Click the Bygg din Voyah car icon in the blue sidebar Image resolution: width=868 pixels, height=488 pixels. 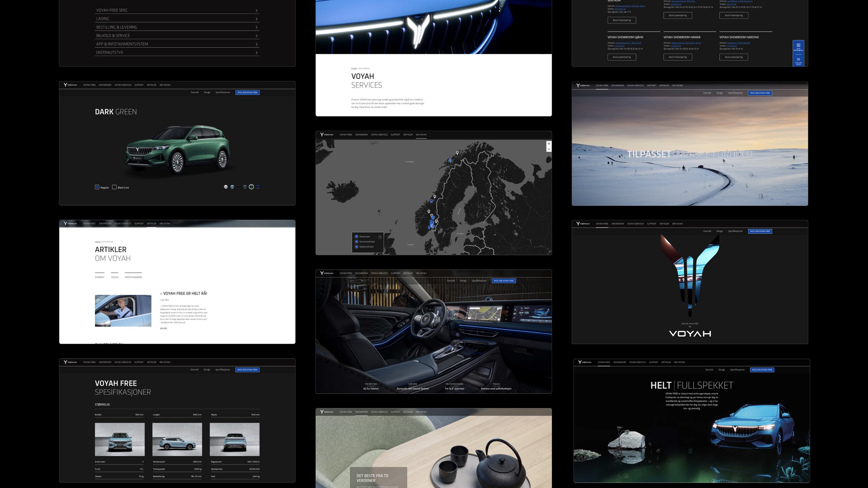click(x=798, y=59)
